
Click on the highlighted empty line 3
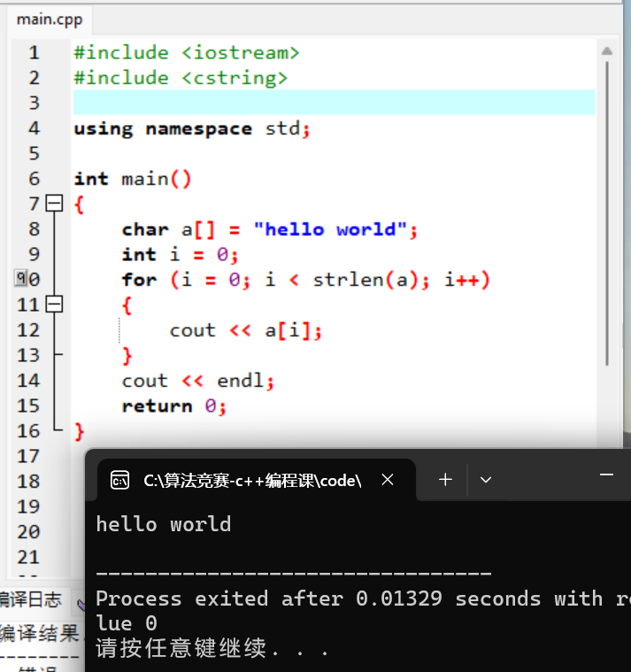(x=335, y=103)
